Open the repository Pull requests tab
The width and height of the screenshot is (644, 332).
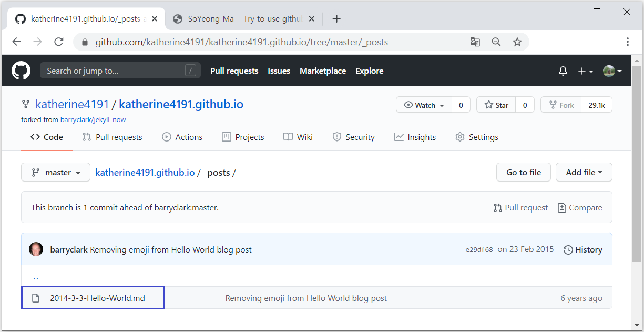(x=113, y=137)
